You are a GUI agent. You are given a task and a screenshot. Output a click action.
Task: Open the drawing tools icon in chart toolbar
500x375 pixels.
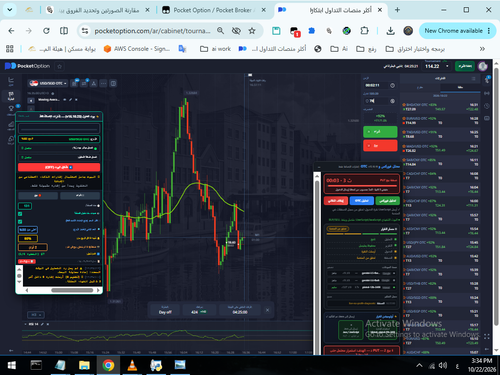94,83
